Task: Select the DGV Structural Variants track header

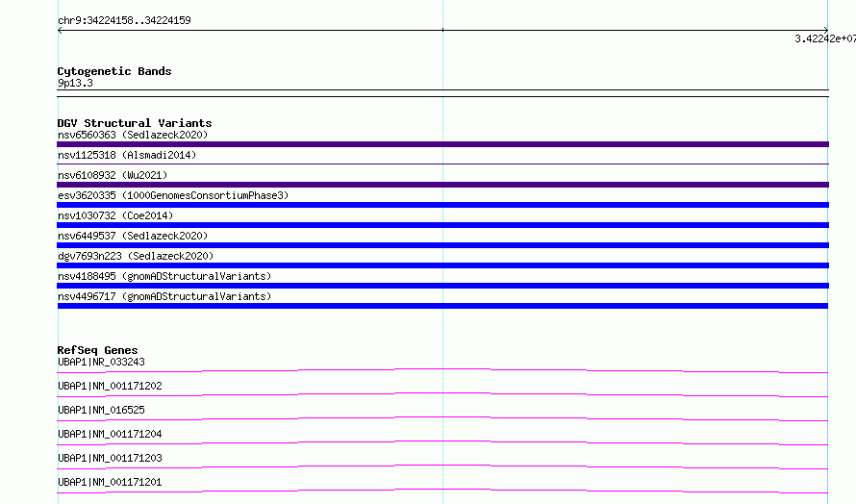Action: (x=135, y=123)
